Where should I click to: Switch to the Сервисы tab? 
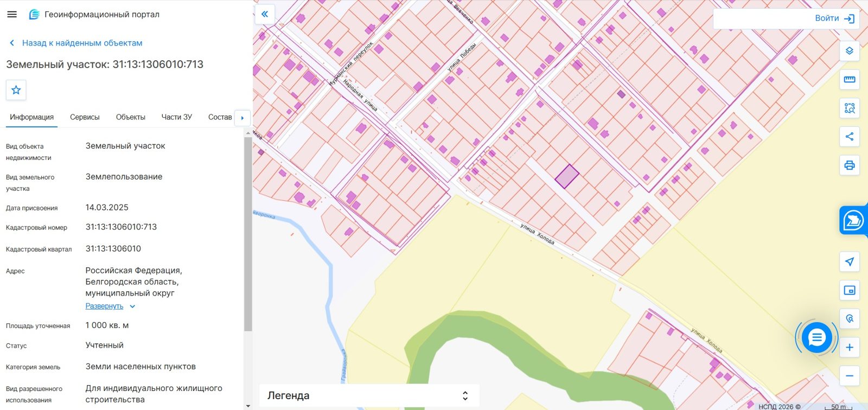pyautogui.click(x=85, y=117)
